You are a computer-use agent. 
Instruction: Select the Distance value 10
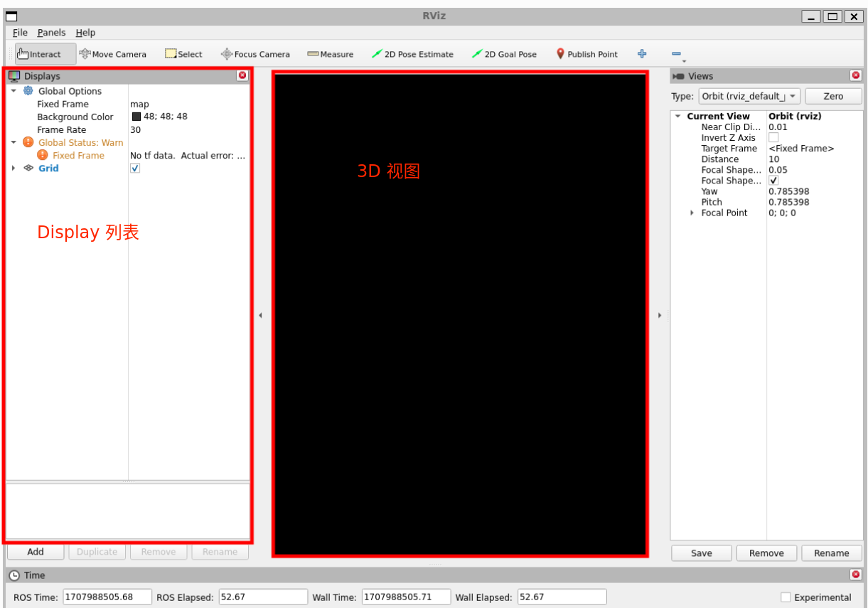(773, 159)
